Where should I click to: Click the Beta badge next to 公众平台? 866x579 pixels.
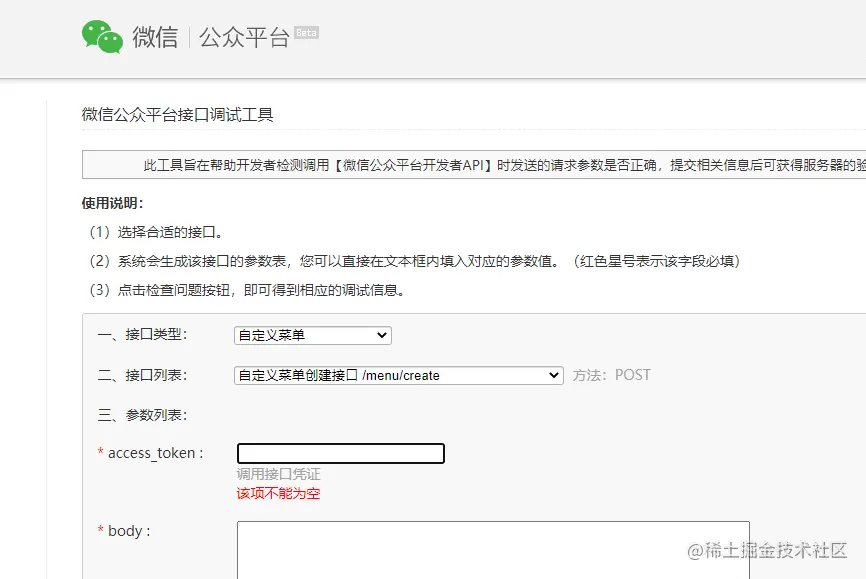307,33
